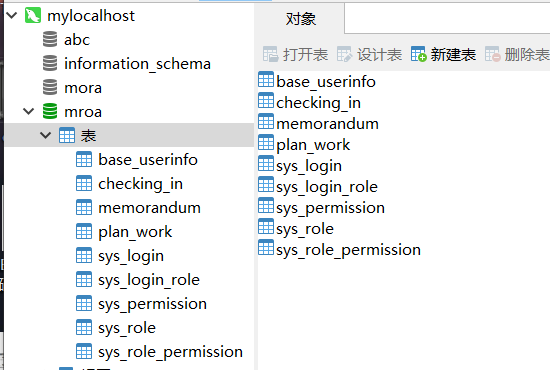Click memorandum icon in object list

click(x=266, y=121)
